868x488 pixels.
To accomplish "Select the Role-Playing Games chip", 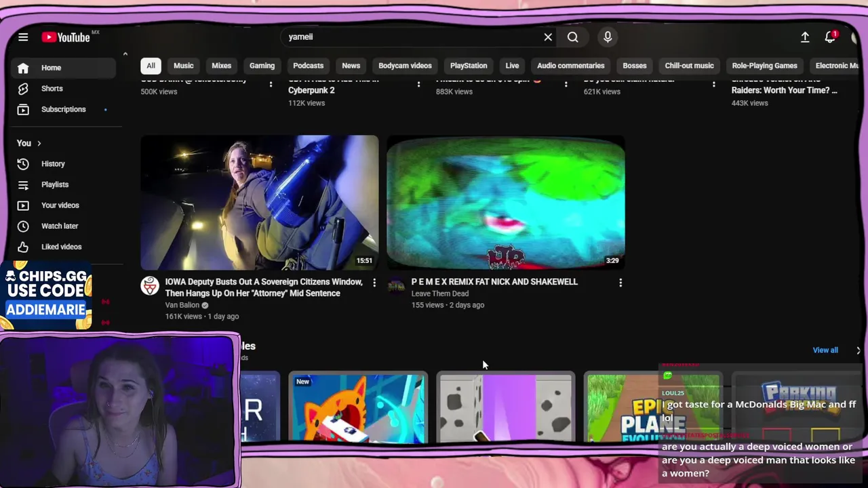I will coord(764,66).
